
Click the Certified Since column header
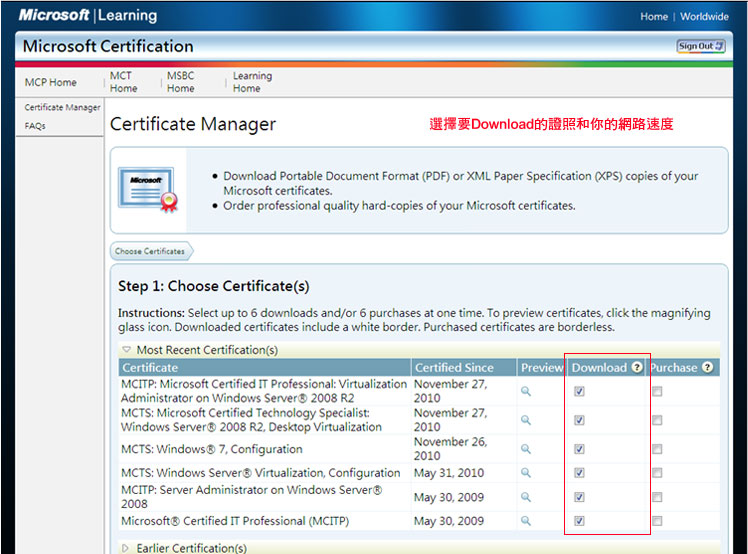pos(464,367)
